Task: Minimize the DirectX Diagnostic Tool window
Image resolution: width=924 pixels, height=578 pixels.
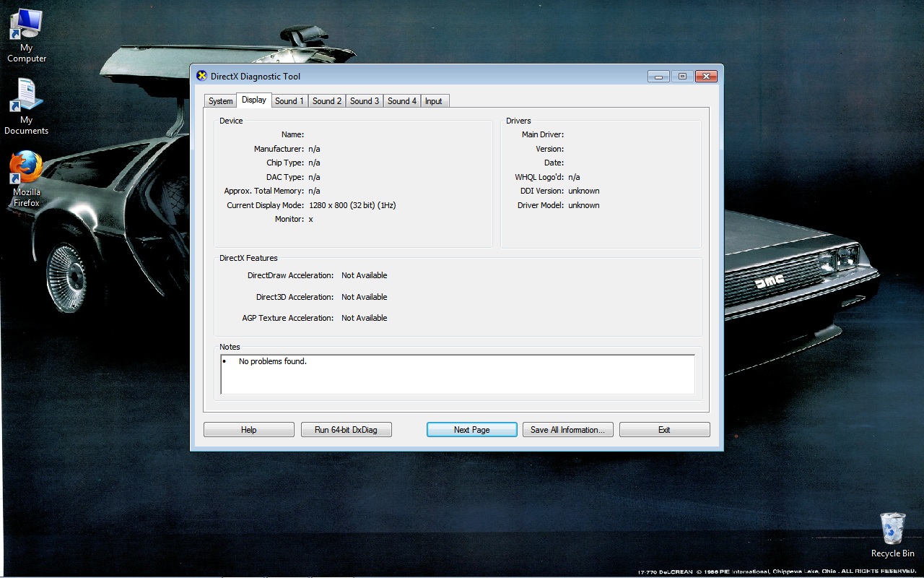Action: click(658, 76)
